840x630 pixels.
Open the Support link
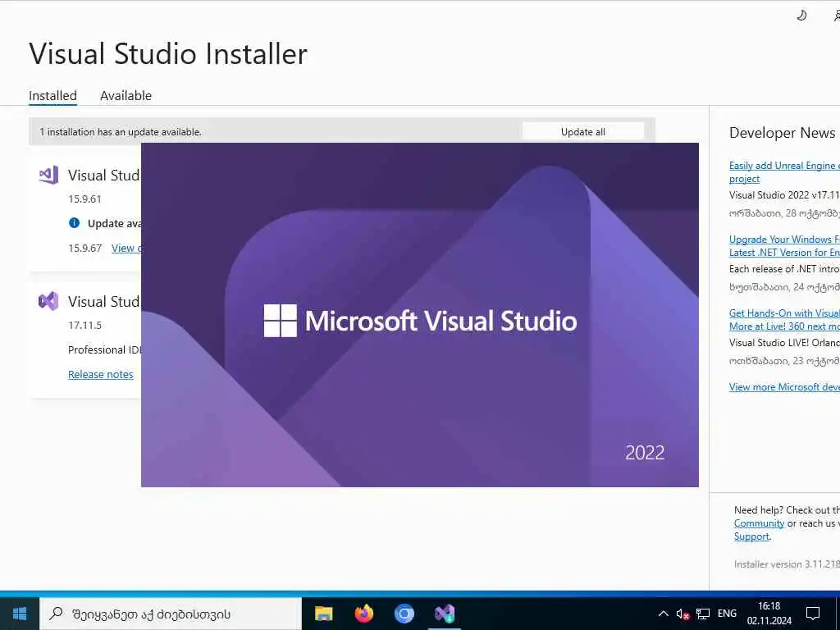751,536
